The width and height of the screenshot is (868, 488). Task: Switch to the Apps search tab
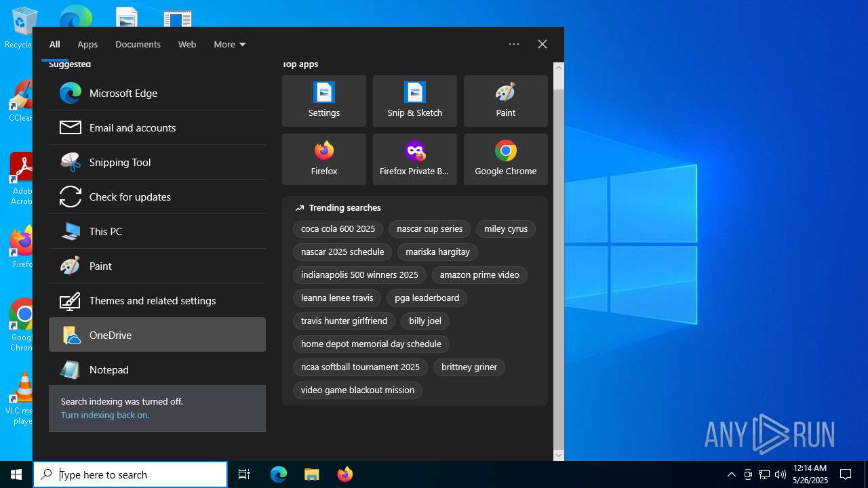(x=87, y=44)
